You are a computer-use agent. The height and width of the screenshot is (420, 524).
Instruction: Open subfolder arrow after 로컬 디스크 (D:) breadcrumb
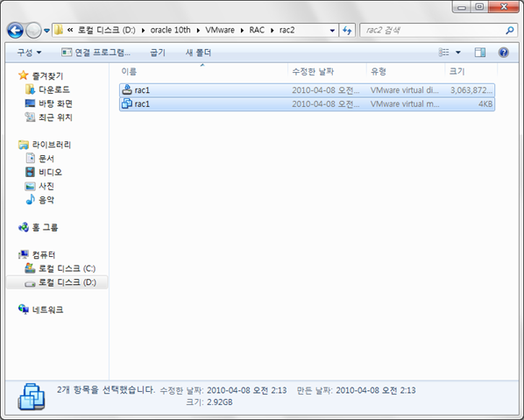point(143,31)
